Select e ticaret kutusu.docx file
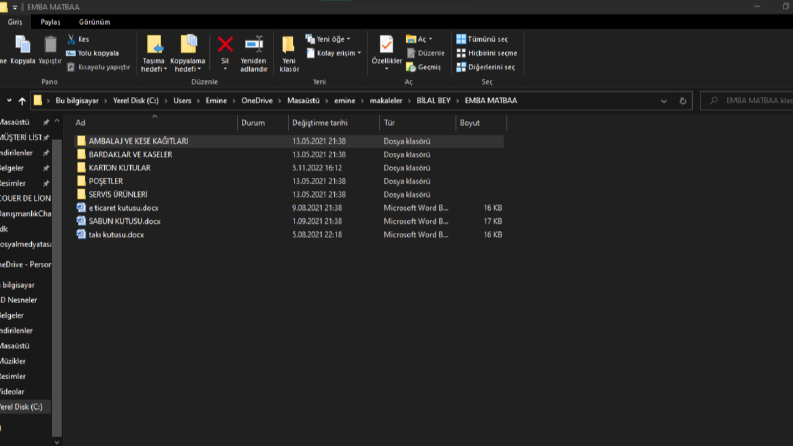The height and width of the screenshot is (446, 793). click(289, 208)
